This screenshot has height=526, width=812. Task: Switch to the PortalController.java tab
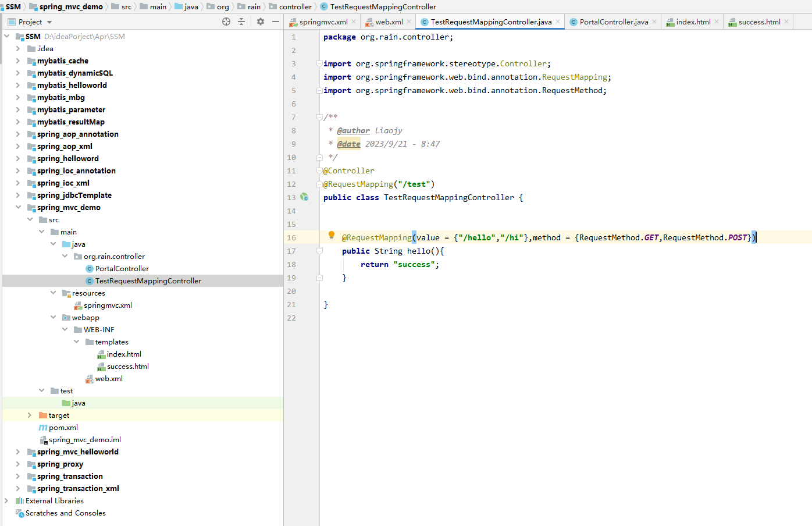click(614, 22)
